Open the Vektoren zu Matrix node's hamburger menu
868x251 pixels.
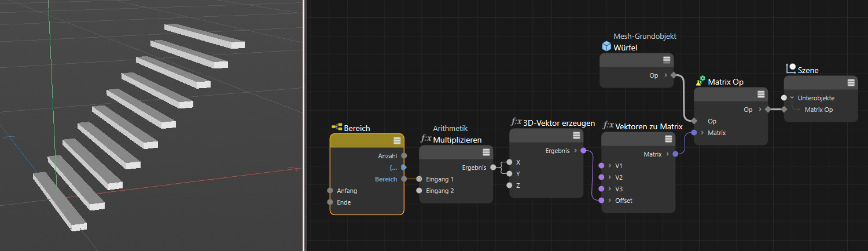668,139
